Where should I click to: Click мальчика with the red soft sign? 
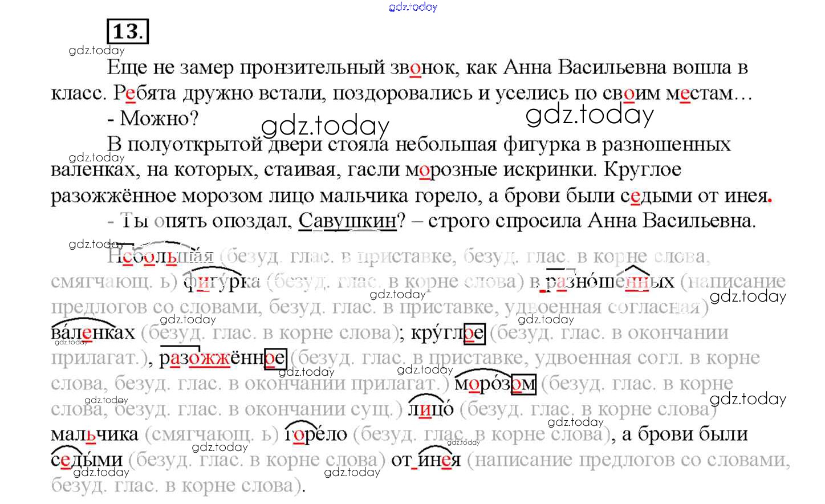tap(94, 434)
